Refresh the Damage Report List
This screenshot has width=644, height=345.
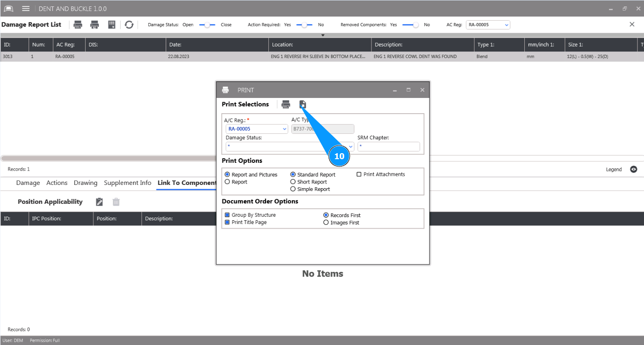129,25
